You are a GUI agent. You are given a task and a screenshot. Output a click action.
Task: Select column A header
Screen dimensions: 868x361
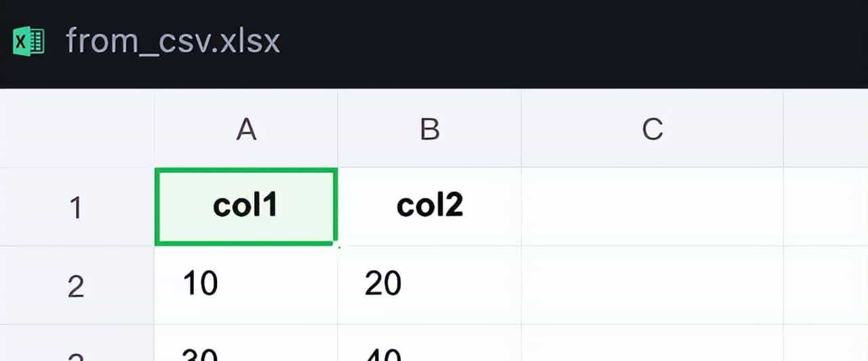245,128
